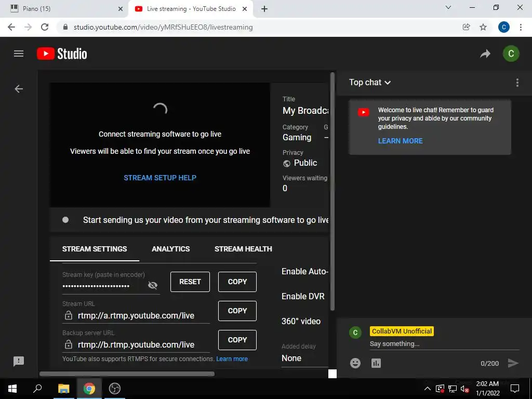Click browser back arrow

click(11, 27)
